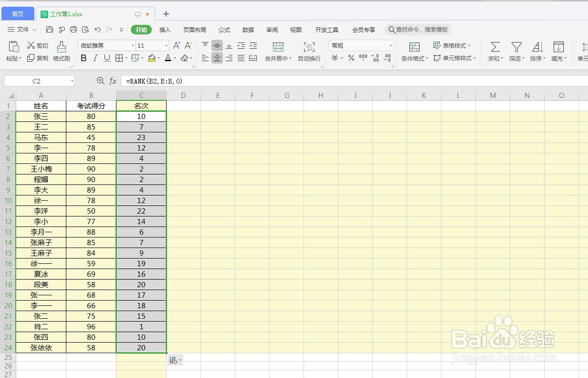Click the search commands box 查找命令
The height and width of the screenshot is (378, 588).
click(x=418, y=30)
